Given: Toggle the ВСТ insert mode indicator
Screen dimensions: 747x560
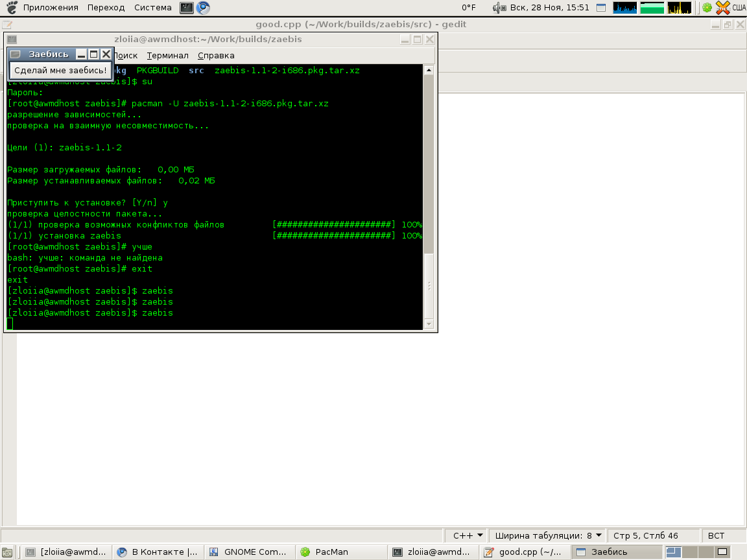Looking at the screenshot, I should pos(716,536).
